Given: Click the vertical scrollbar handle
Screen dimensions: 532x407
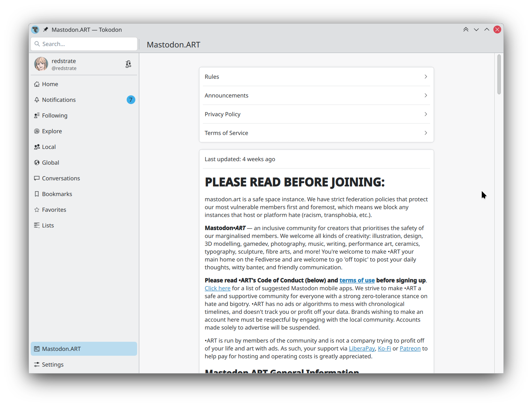Looking at the screenshot, I should pos(499,74).
